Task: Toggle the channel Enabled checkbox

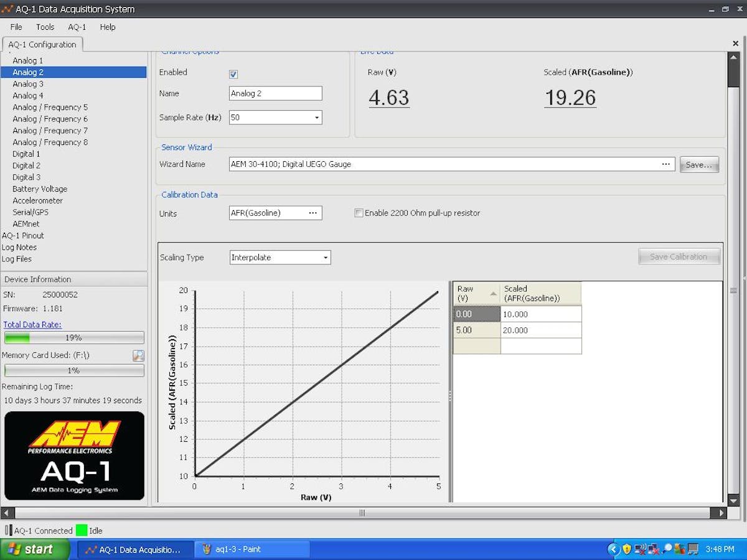Action: tap(233, 74)
